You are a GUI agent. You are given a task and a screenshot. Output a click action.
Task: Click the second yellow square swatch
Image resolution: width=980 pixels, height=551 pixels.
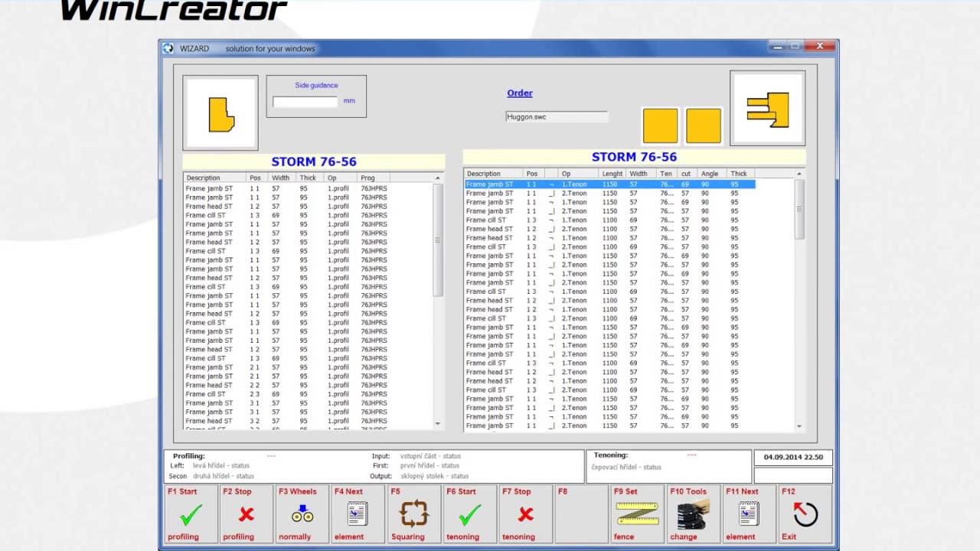pyautogui.click(x=704, y=126)
